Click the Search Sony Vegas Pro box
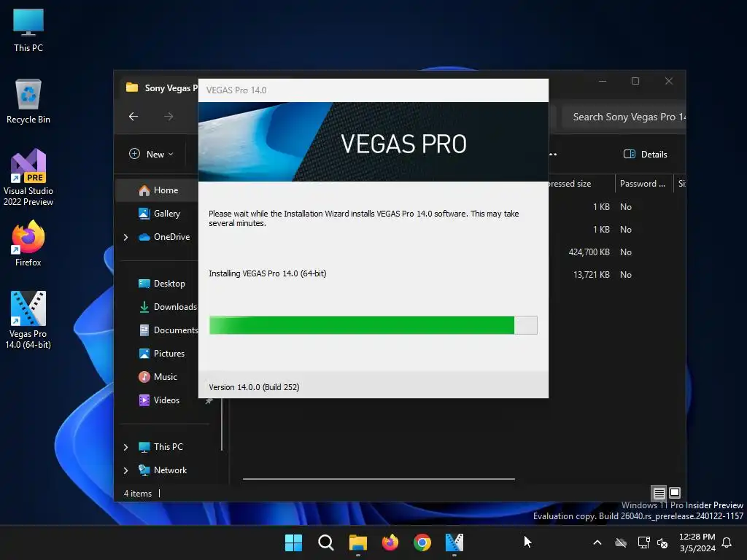 [624, 117]
